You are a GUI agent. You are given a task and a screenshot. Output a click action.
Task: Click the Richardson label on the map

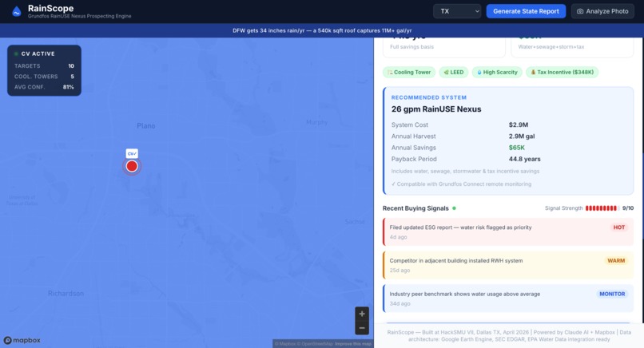click(66, 294)
